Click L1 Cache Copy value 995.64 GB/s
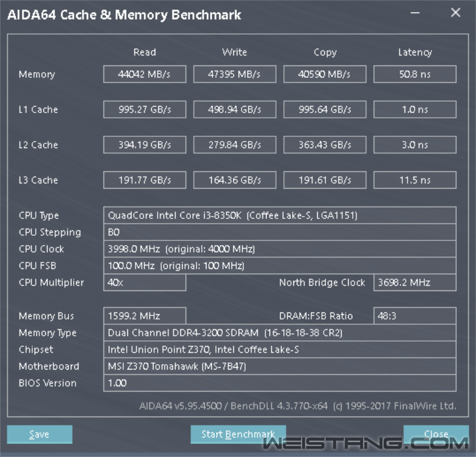Viewport: 476px width, 457px height. pyautogui.click(x=325, y=109)
